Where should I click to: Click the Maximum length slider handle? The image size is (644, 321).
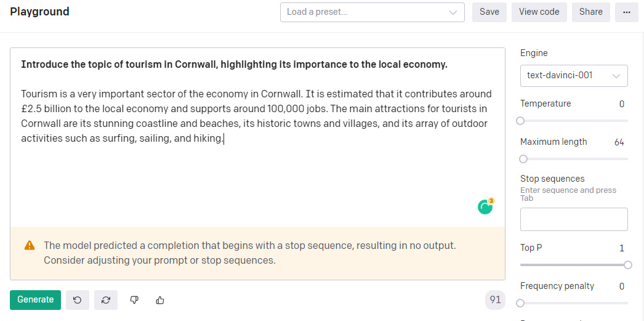click(x=523, y=159)
